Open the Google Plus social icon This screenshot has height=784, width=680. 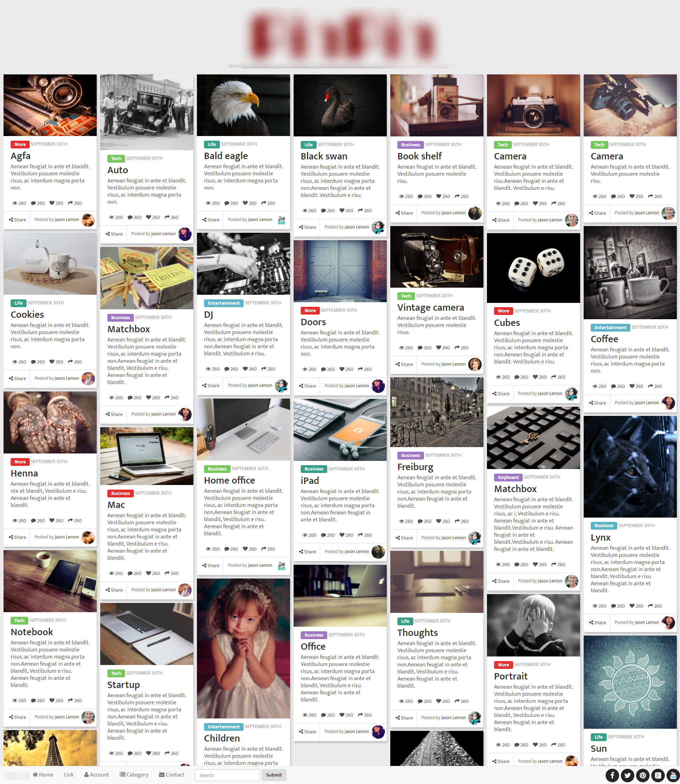(658, 775)
